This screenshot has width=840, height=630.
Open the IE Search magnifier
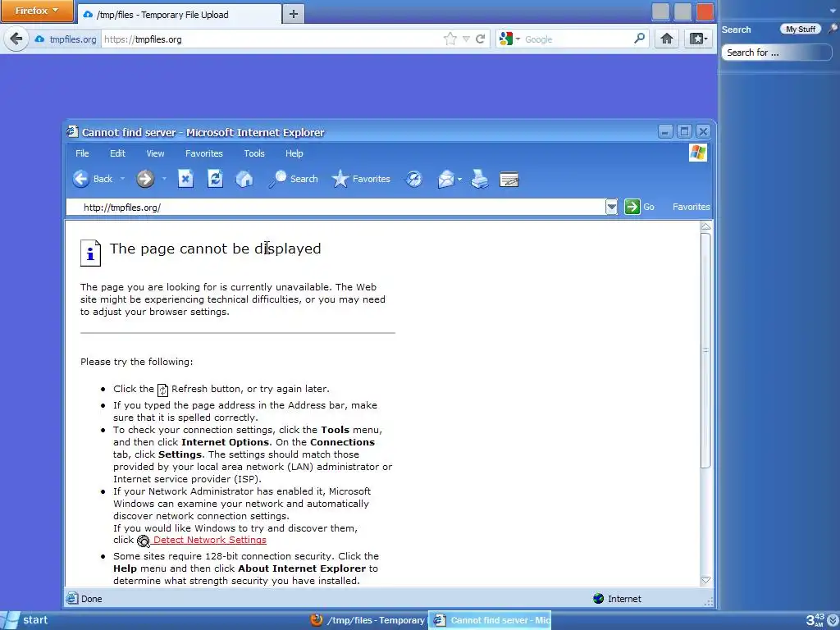pyautogui.click(x=277, y=179)
